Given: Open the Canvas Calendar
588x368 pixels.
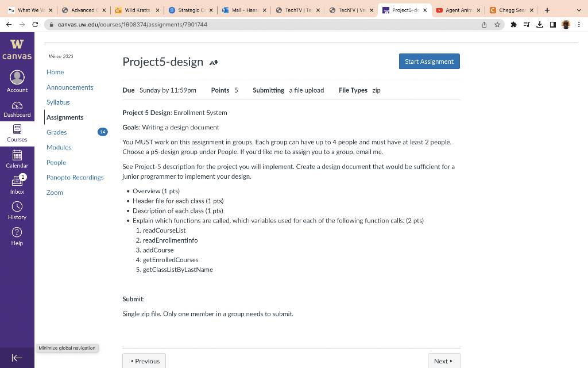Looking at the screenshot, I should (x=17, y=158).
